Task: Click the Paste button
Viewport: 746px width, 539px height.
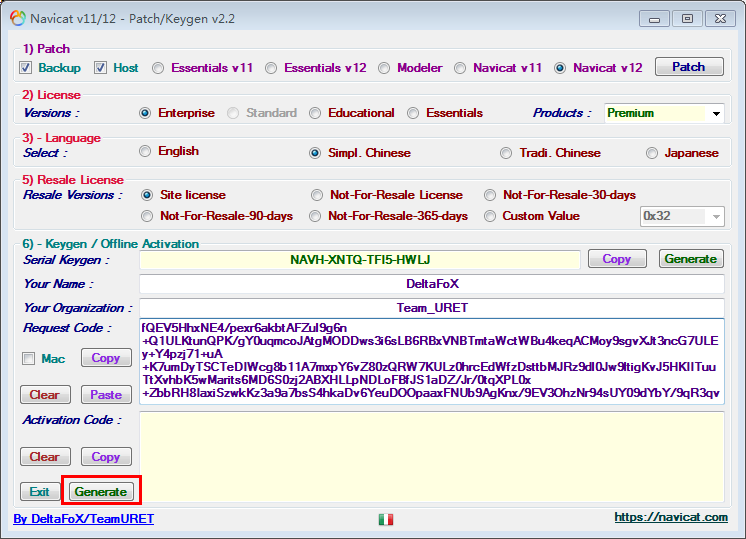Action: click(106, 395)
